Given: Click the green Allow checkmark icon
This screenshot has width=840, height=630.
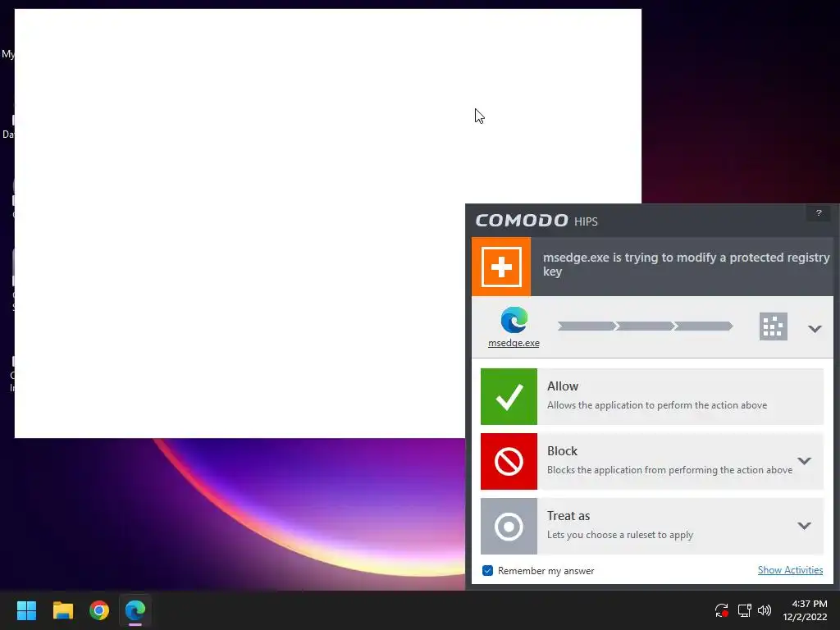Looking at the screenshot, I should coord(509,396).
